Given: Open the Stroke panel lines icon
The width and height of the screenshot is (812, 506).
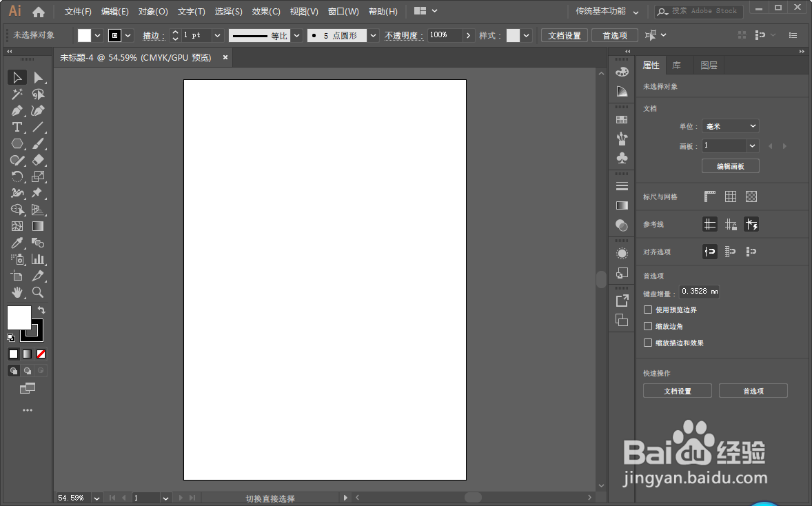Looking at the screenshot, I should point(622,186).
